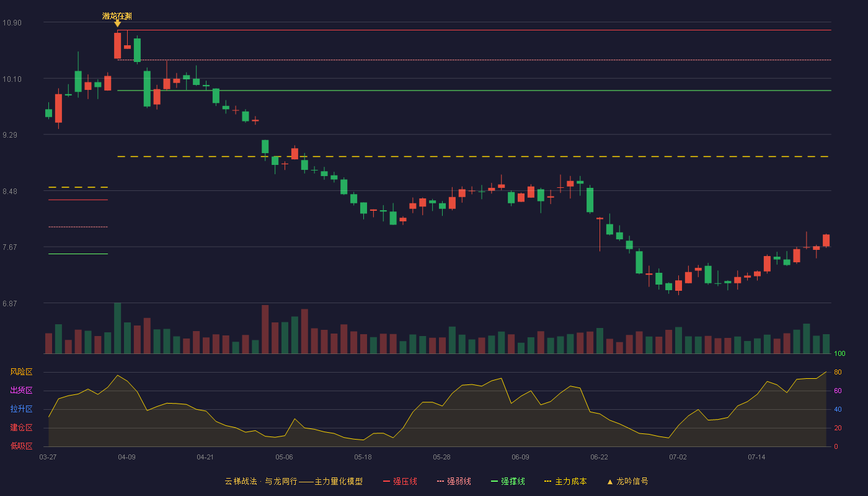The width and height of the screenshot is (868, 496).
Task: Toggle the 强弱线 legend entry
Action: [x=454, y=481]
